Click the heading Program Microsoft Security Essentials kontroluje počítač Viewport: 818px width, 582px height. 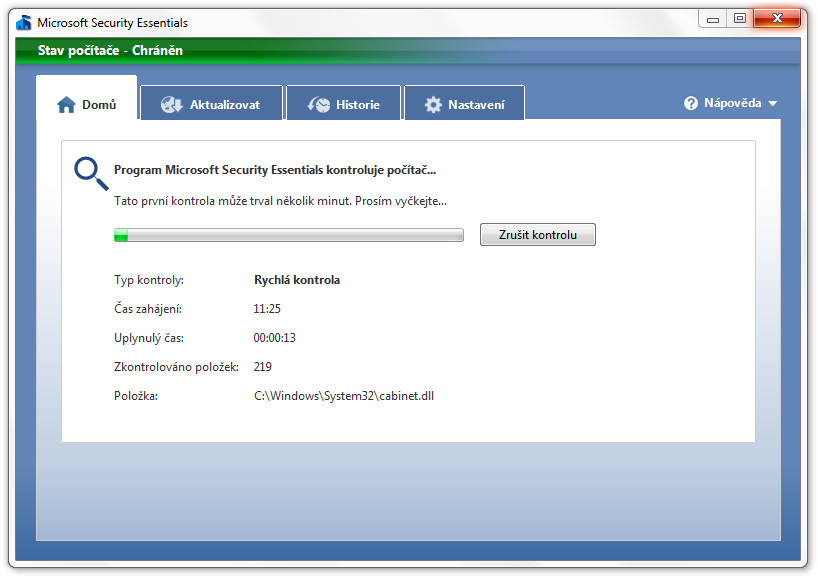point(275,170)
